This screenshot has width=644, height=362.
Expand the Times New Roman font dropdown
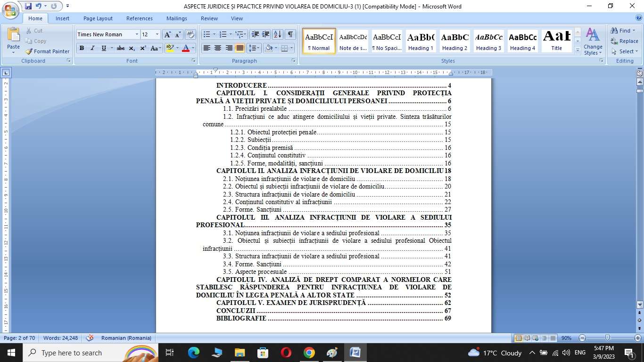pos(137,34)
